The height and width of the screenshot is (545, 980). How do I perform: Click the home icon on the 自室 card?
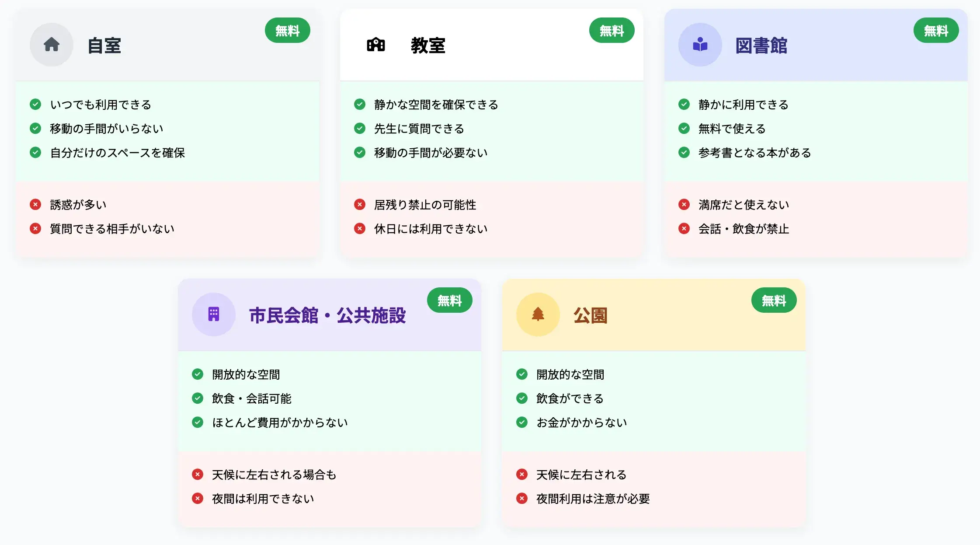click(52, 45)
